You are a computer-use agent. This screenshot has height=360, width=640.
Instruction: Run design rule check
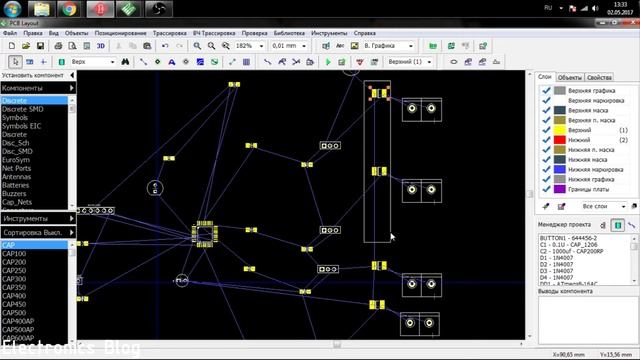[x=360, y=62]
